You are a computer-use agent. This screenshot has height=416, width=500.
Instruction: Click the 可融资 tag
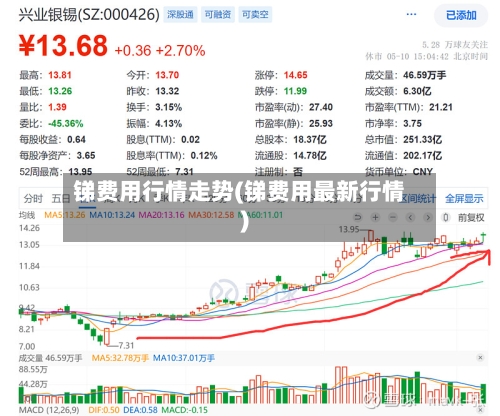[218, 15]
